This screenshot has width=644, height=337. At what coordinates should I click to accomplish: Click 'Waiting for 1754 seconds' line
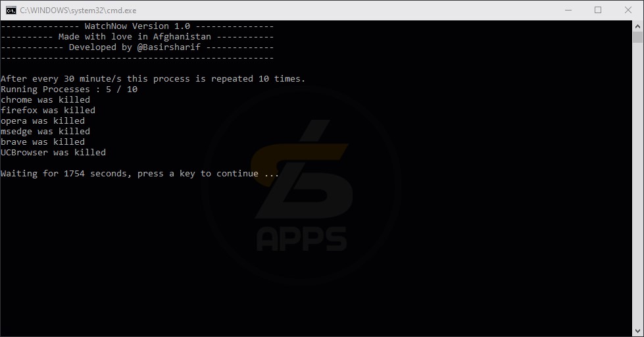coord(139,174)
